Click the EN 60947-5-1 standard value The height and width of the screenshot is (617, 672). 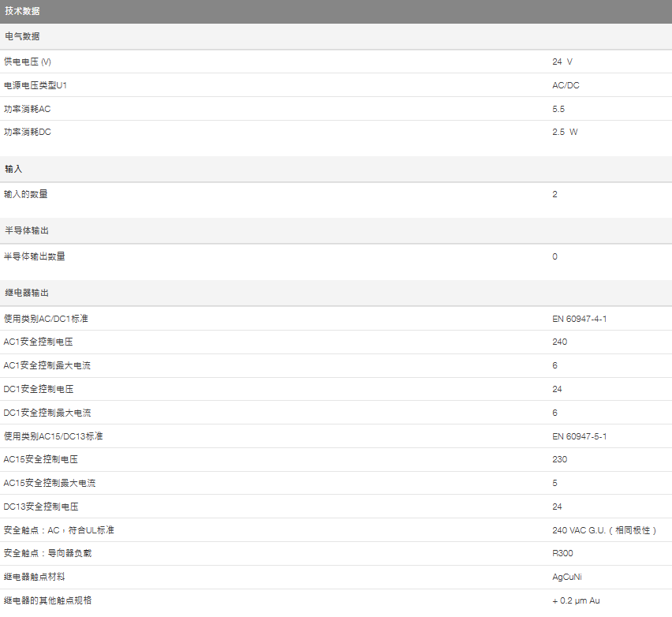click(579, 436)
